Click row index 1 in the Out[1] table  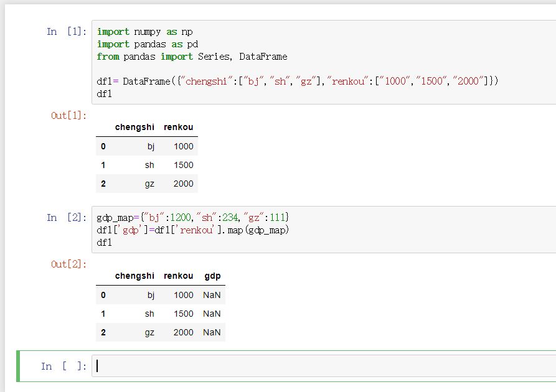(103, 165)
